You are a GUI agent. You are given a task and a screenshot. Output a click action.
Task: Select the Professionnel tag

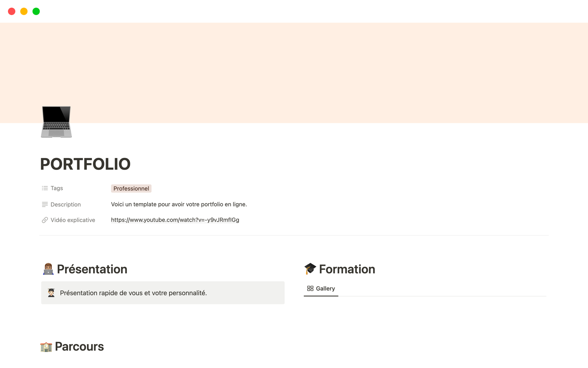(x=131, y=188)
